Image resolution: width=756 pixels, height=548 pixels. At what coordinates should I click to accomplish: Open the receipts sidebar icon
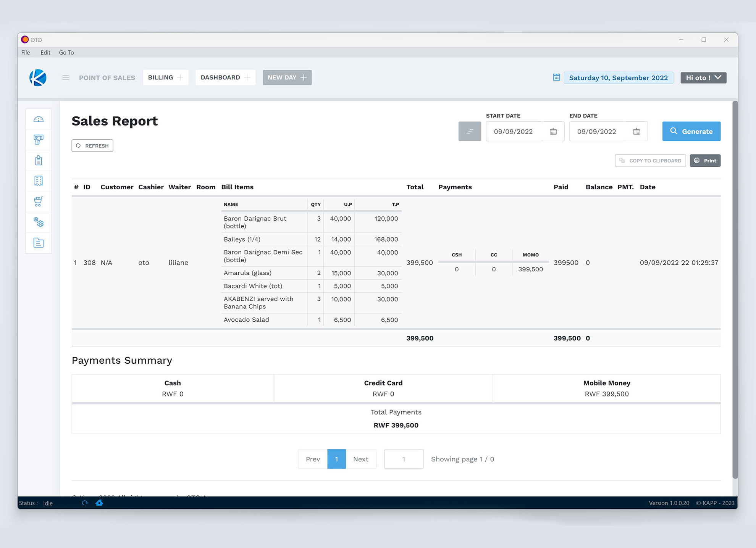38,181
